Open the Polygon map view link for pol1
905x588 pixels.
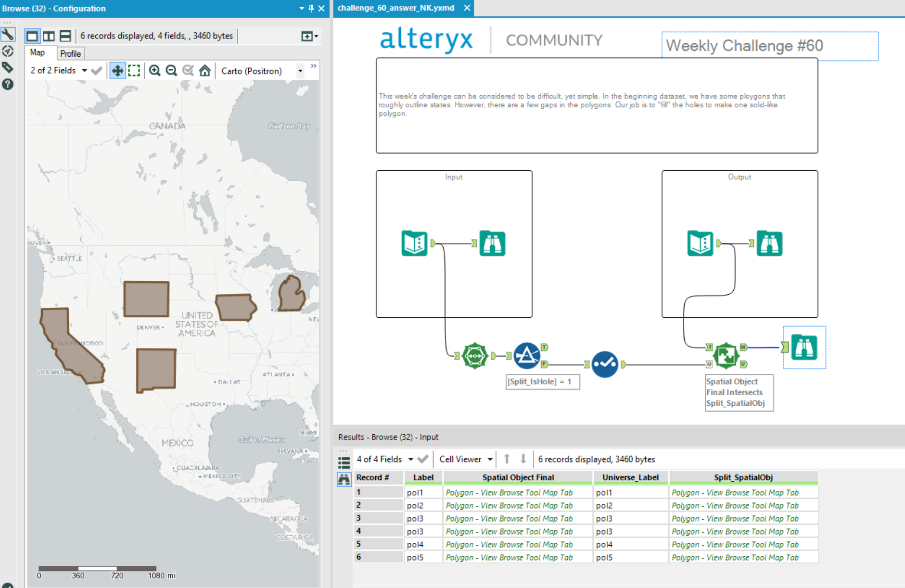509,492
